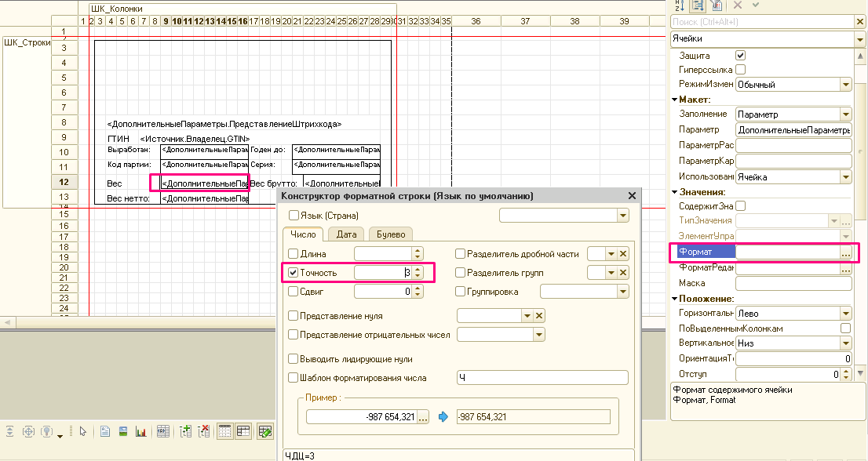Clear the properties search field with X
The image size is (868, 461).
click(x=859, y=21)
